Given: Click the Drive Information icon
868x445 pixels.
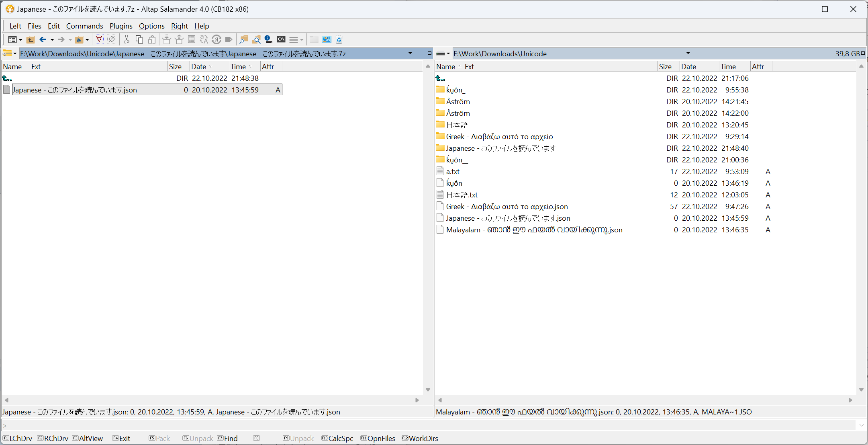Looking at the screenshot, I should point(269,39).
